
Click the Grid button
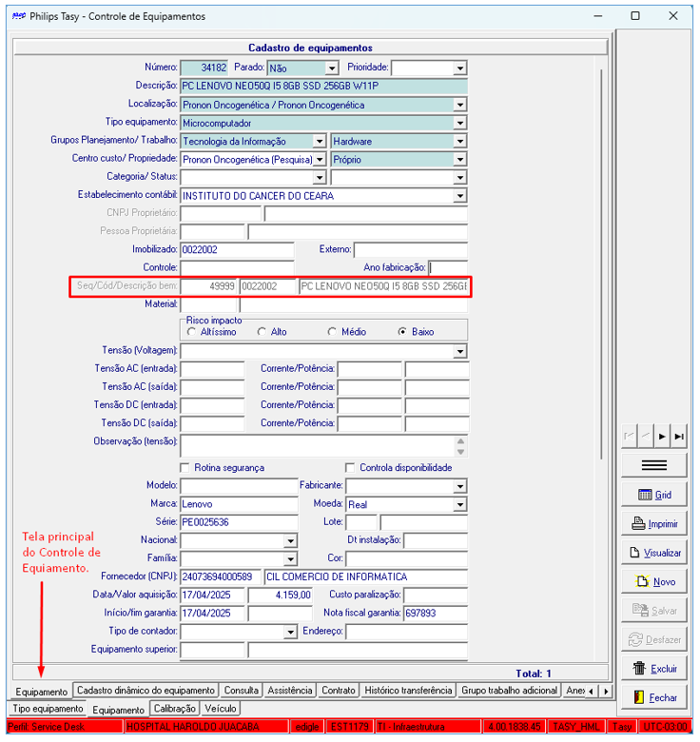(x=654, y=495)
